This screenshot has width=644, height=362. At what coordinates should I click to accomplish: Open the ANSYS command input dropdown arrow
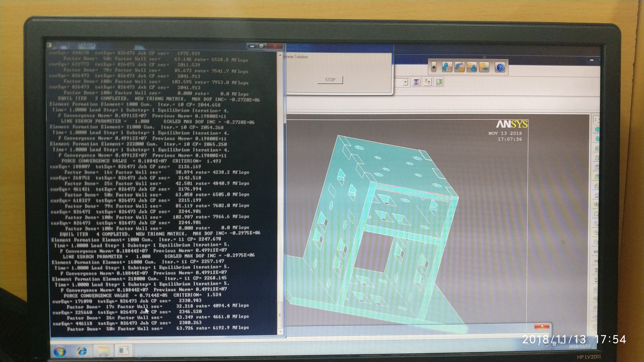pos(406,82)
